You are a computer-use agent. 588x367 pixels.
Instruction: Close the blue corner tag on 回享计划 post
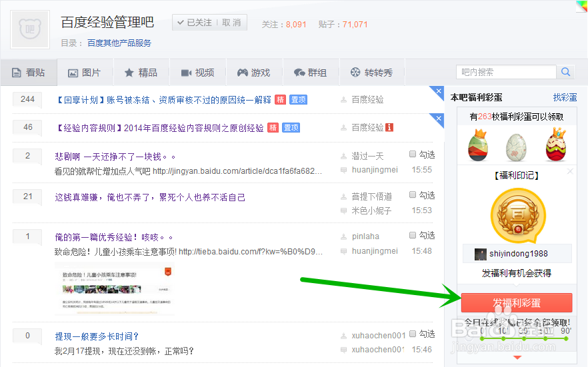pyautogui.click(x=439, y=91)
